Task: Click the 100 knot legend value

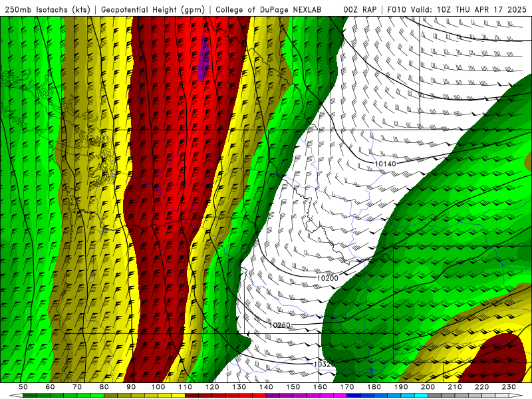Action: pos(158,387)
